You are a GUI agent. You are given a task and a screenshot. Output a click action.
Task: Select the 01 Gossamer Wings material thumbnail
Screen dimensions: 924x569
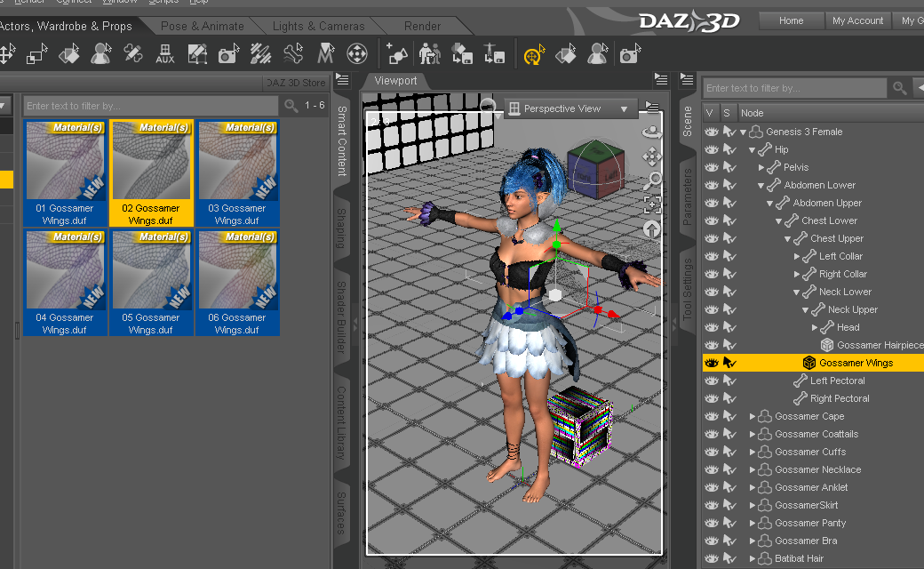tap(65, 173)
